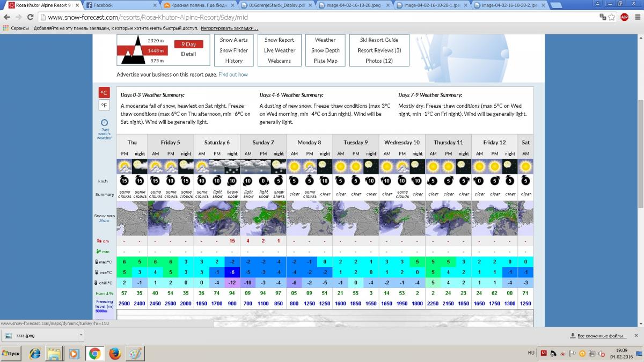Follow the 'Find out how' advertising link
Image resolution: width=644 pixels, height=362 pixels.
coord(233,75)
